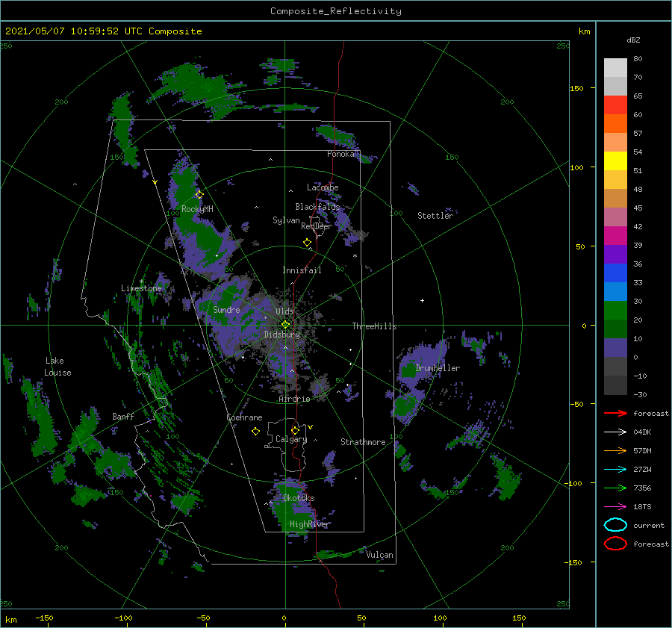Click the Lacombe town label
Viewport: 672px width, 628px height.
tap(323, 187)
